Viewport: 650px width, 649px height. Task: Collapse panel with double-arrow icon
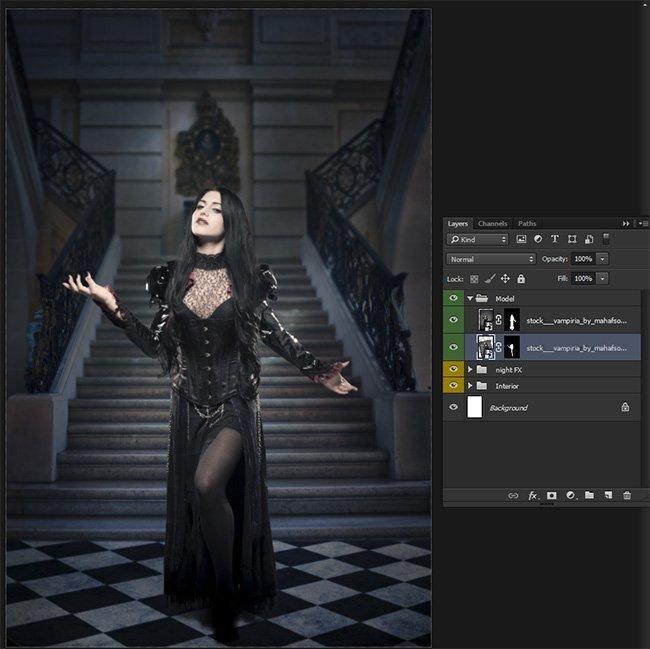pyautogui.click(x=626, y=223)
